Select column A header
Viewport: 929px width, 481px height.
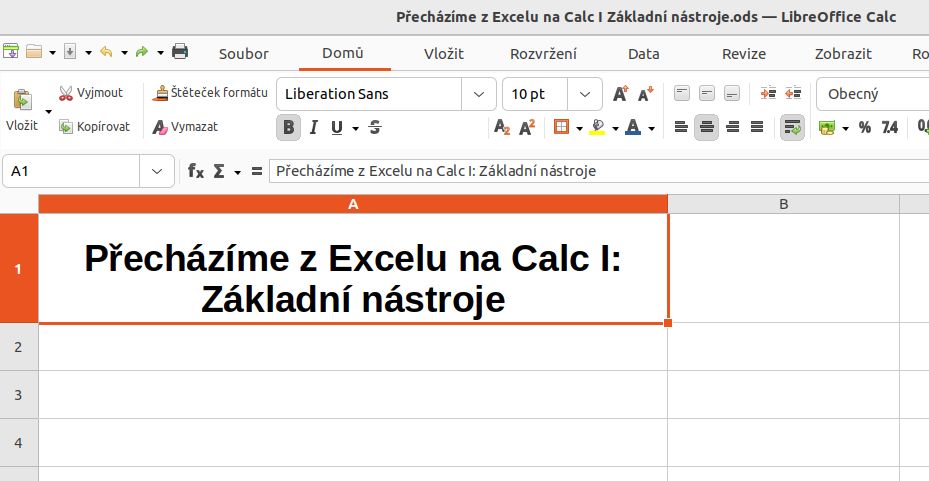[353, 204]
